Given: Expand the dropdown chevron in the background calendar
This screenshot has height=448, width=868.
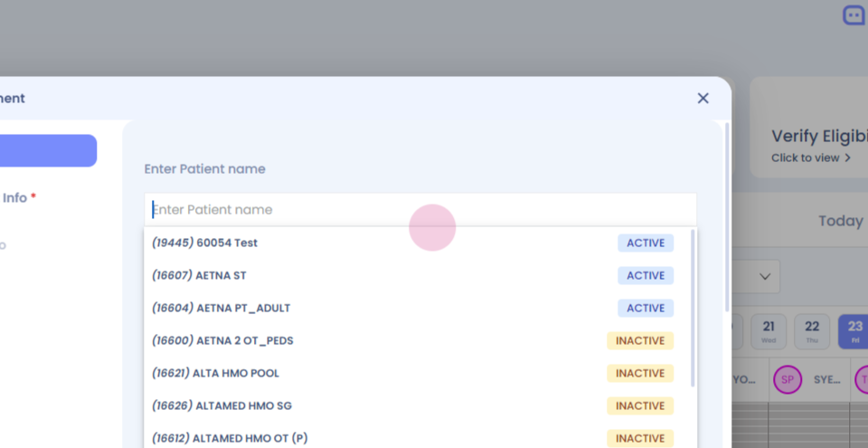Looking at the screenshot, I should pyautogui.click(x=765, y=276).
